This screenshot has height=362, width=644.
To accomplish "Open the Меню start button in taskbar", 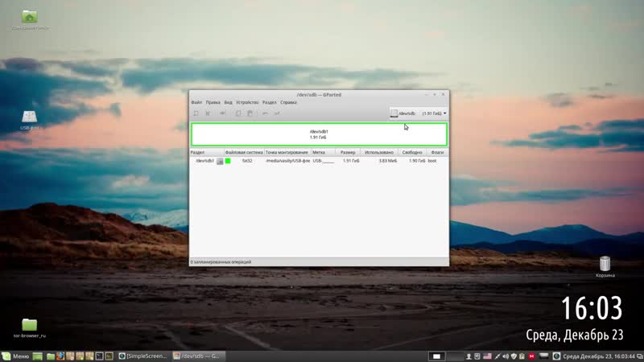I will pos(15,356).
